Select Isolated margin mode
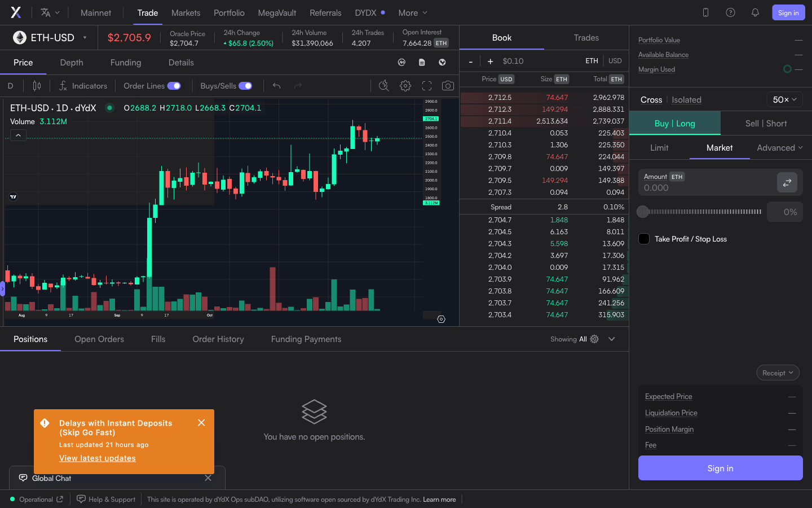 [686, 100]
